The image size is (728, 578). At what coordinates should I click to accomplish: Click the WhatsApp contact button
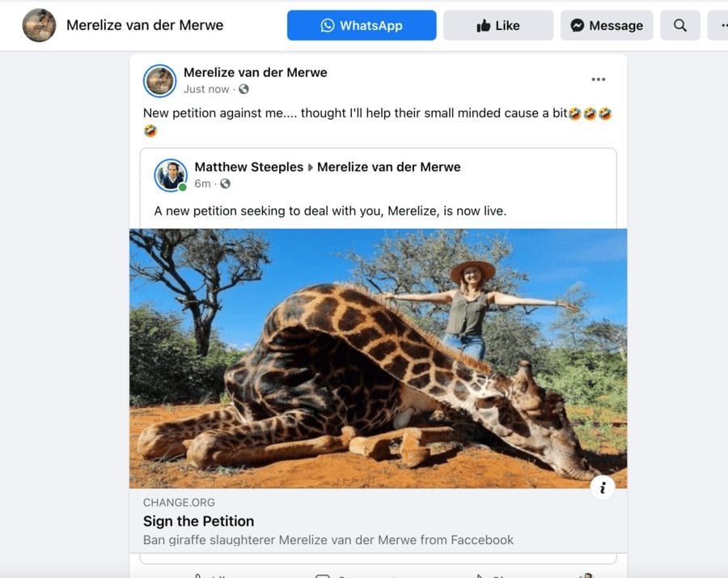point(362,26)
